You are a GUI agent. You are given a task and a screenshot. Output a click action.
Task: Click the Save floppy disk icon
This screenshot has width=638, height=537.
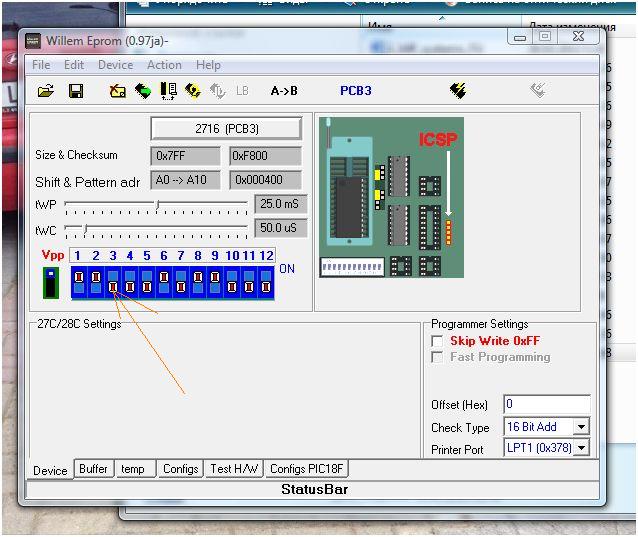(76, 91)
